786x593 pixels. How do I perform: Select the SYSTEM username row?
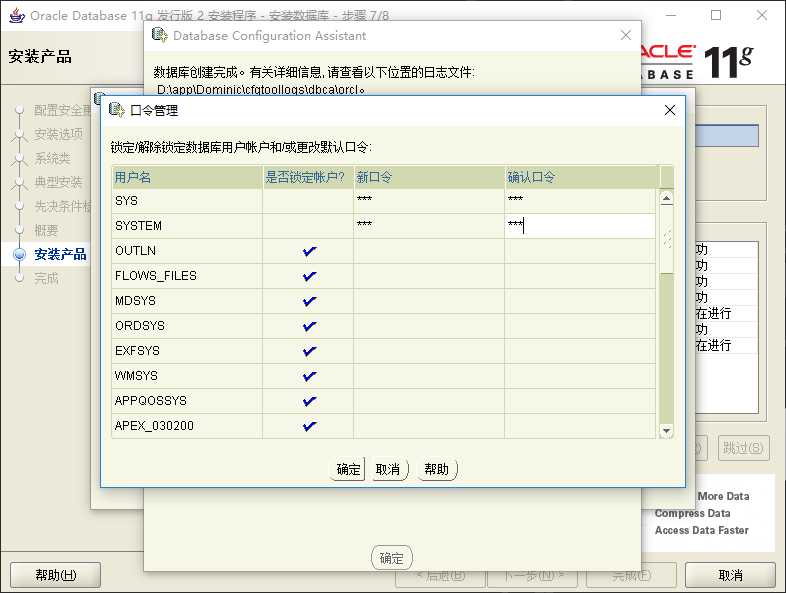coord(187,226)
